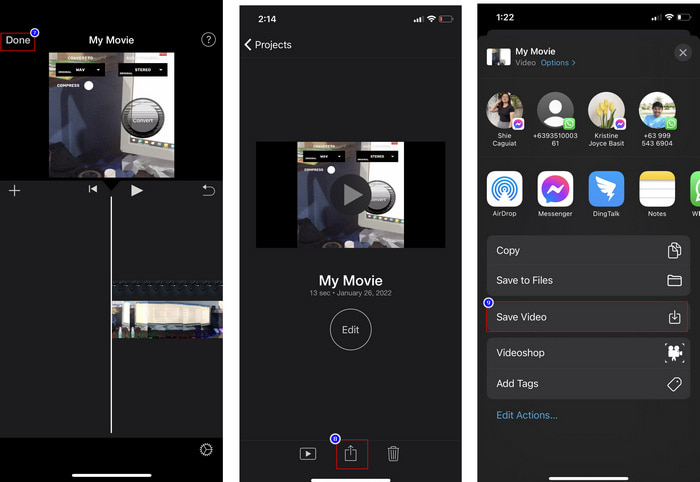Tap Done in the iMovie editor
The width and height of the screenshot is (700, 482).
[x=18, y=41]
